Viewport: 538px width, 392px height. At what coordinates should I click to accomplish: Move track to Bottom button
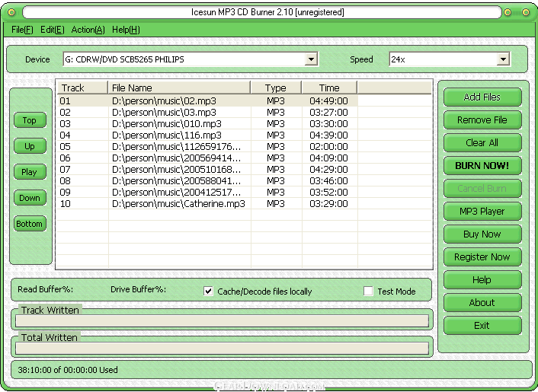coord(30,224)
